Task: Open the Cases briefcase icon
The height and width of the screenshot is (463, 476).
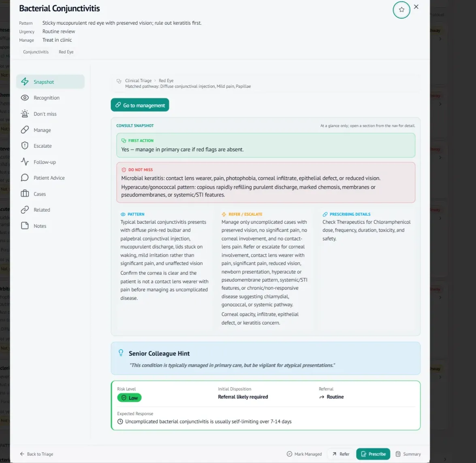Action: 25,193
